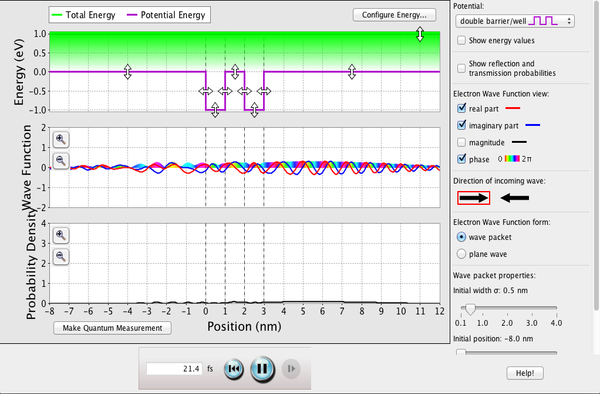Click the Total Energy legend label
Image resolution: width=600 pixels, height=394 pixels.
(x=90, y=15)
